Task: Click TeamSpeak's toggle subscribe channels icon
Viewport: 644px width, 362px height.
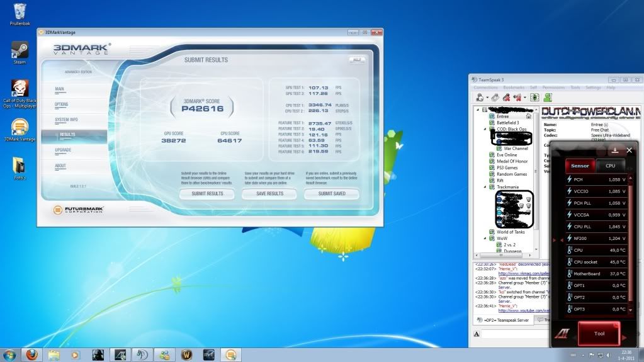Action: [534, 98]
